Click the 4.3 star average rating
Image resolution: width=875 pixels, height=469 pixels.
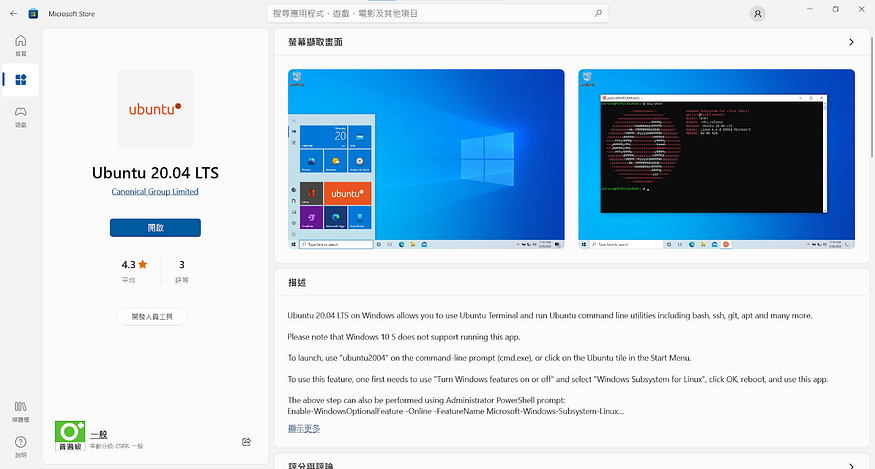coord(134,271)
